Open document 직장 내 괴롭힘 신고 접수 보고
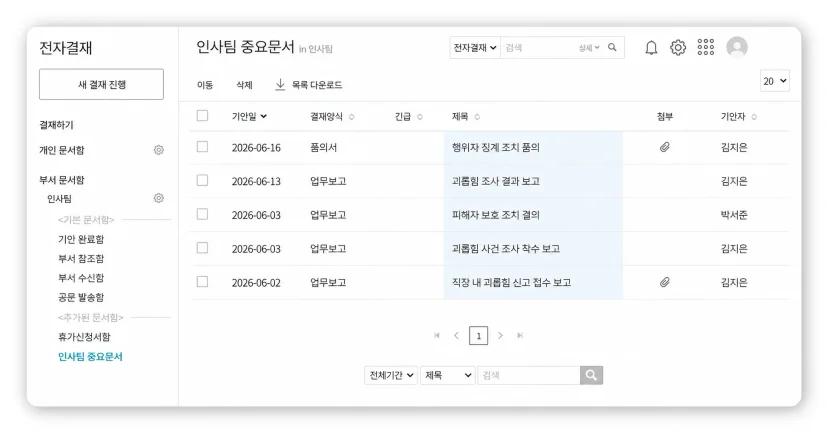The image size is (828, 433). point(511,283)
